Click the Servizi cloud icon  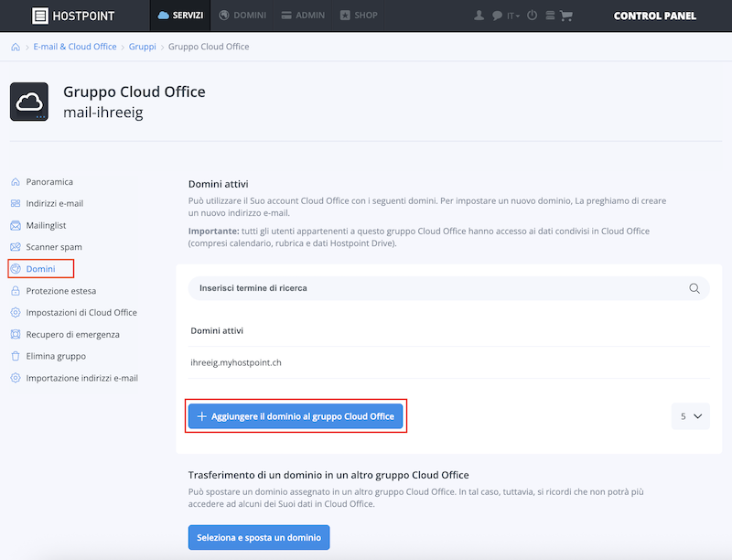[x=164, y=16]
